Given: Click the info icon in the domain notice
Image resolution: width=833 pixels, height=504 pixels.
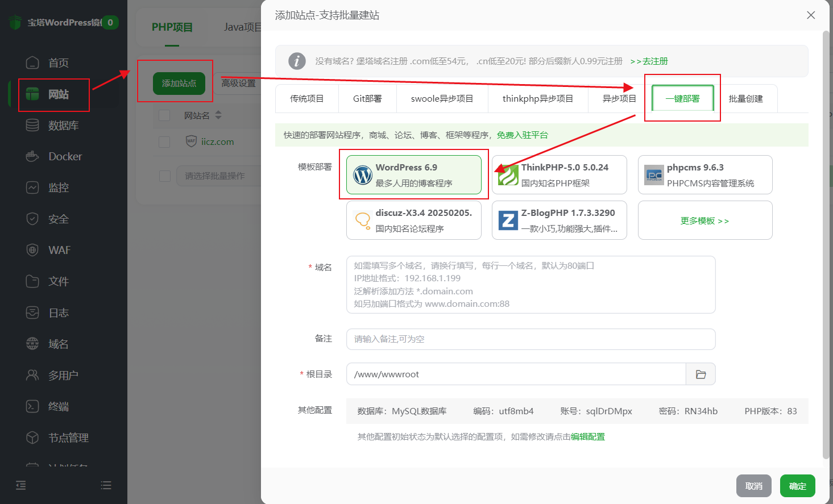Looking at the screenshot, I should (x=297, y=61).
